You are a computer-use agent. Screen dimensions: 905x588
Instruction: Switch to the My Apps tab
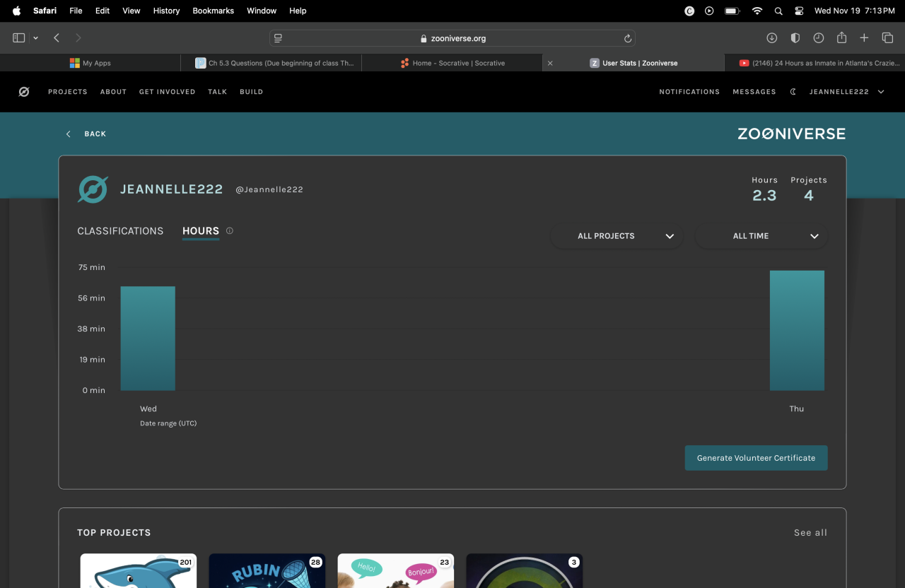[90, 63]
